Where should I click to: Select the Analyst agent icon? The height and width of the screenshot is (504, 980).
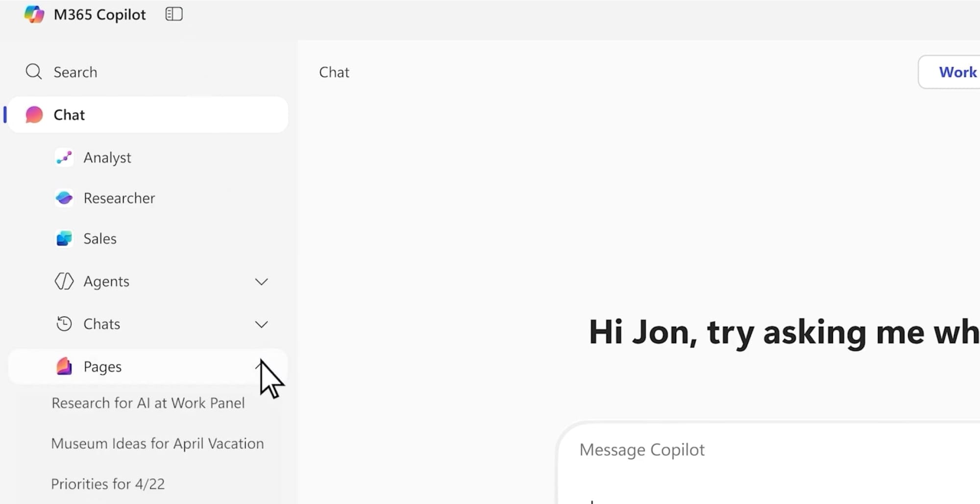(64, 157)
